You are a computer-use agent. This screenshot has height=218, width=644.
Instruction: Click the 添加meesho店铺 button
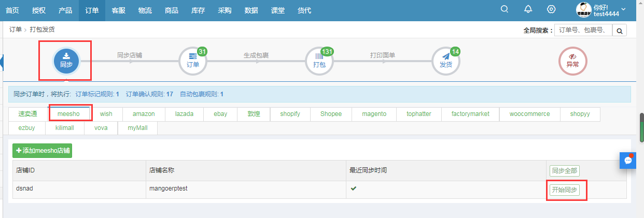click(x=43, y=151)
